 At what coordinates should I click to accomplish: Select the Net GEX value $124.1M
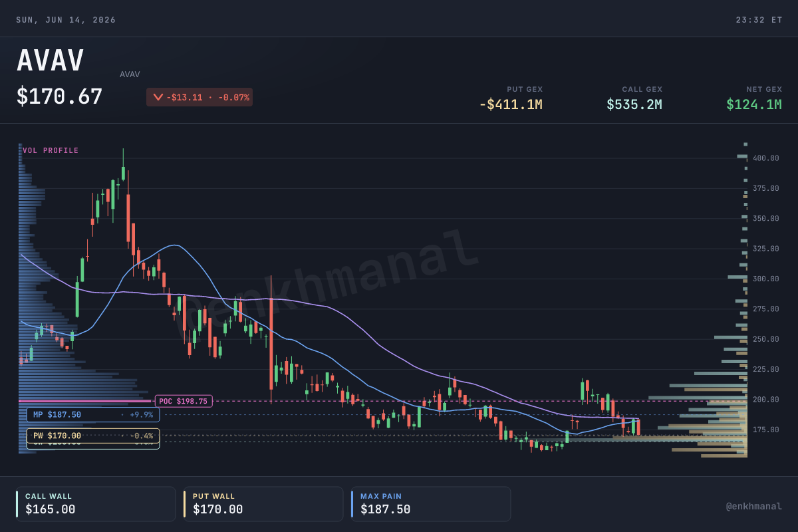754,104
